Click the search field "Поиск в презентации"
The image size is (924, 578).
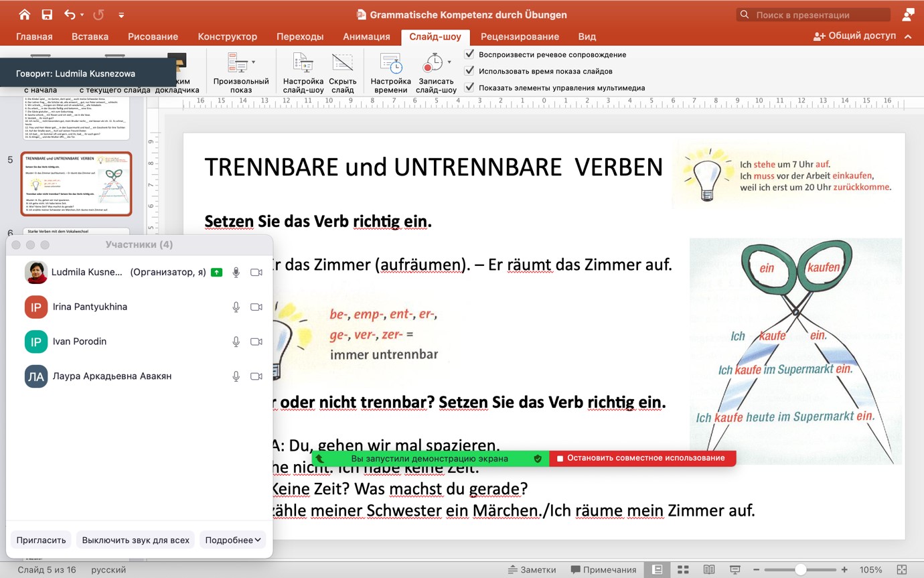(x=814, y=15)
